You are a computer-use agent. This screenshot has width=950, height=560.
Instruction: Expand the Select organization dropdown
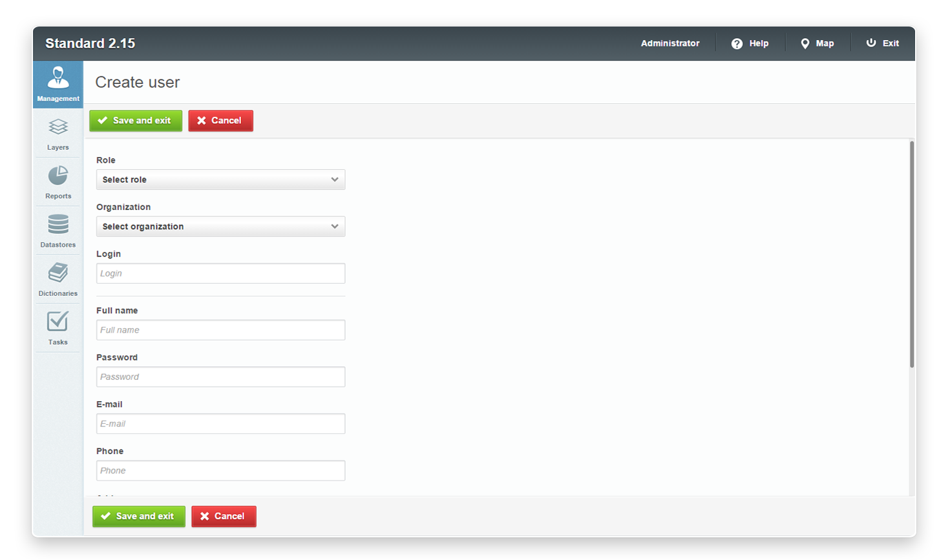pyautogui.click(x=220, y=227)
